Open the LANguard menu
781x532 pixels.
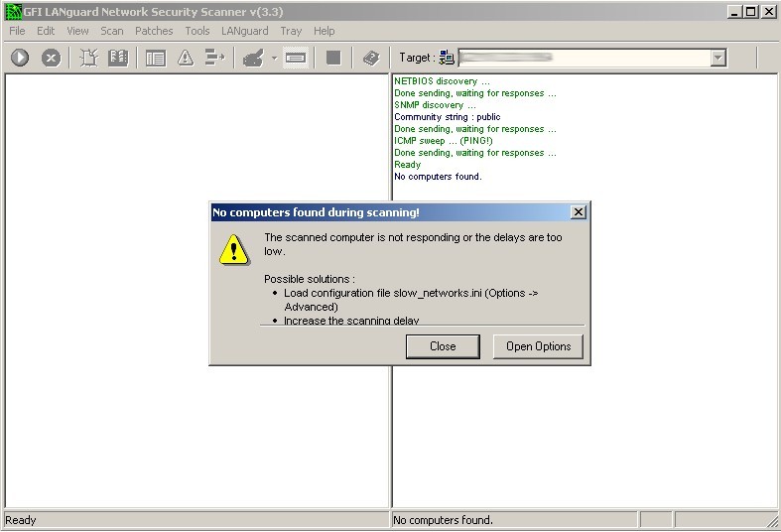pos(244,31)
